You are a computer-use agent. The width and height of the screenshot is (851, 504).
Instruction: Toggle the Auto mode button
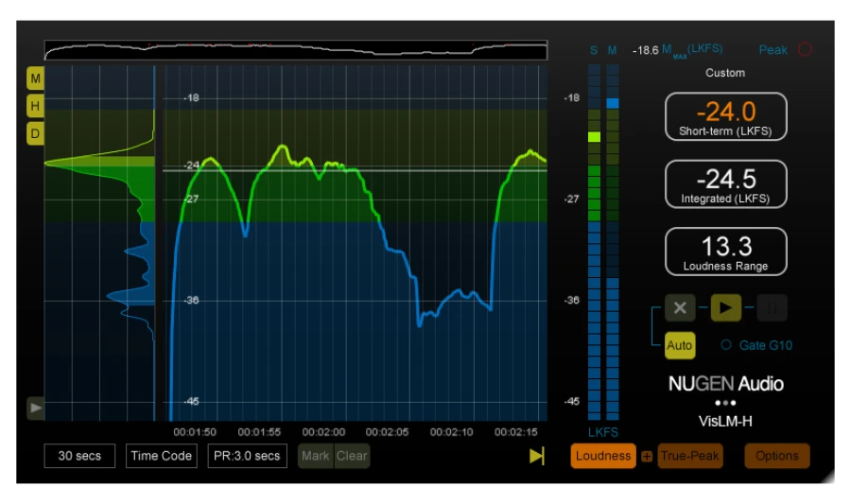coord(680,345)
